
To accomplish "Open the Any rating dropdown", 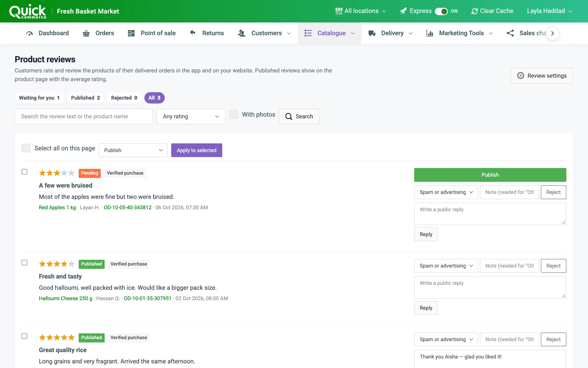I will pos(191,116).
